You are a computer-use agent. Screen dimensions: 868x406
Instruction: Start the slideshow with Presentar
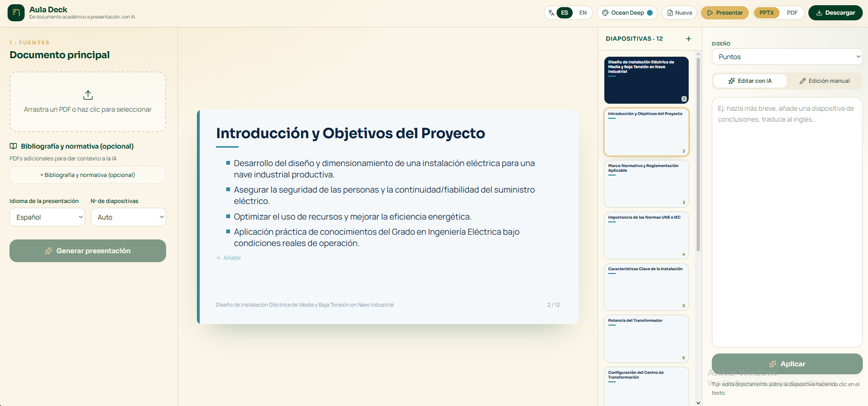(x=725, y=13)
